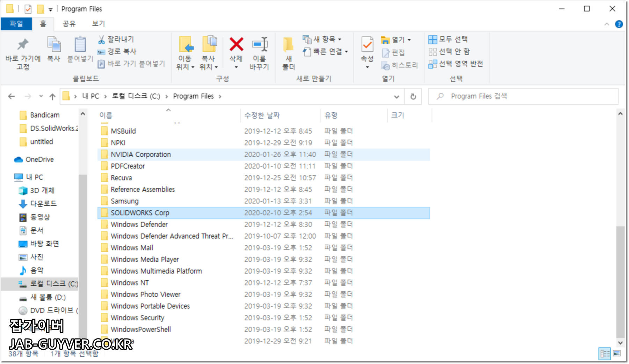Click Properties (속성) checkmark icon
Image resolution: width=629 pixels, height=364 pixels.
[x=367, y=44]
